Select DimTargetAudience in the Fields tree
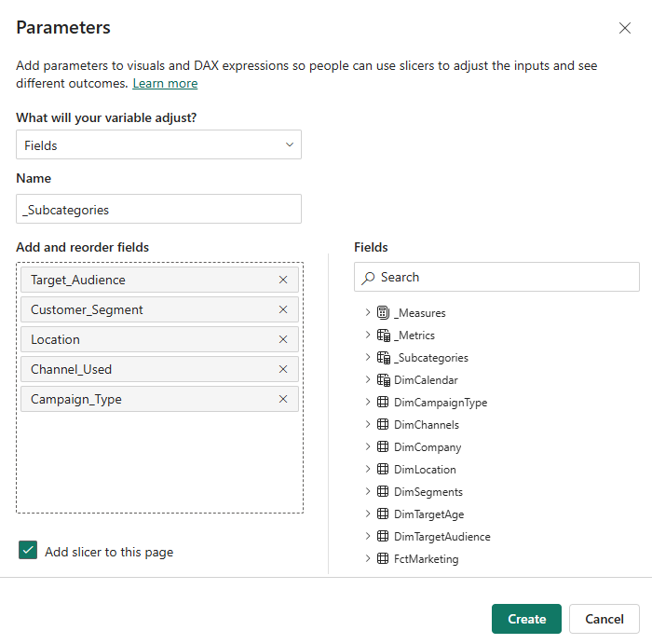This screenshot has height=644, width=652. click(x=441, y=537)
